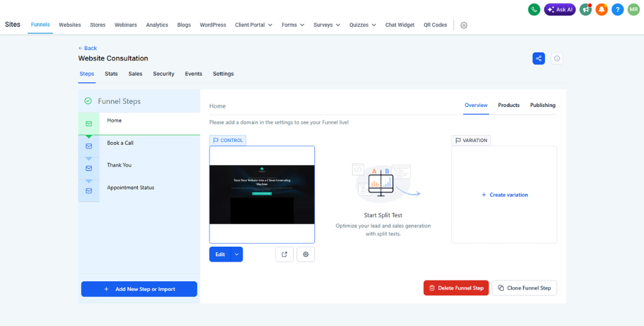Select the Book a Call funnel step

coord(139,146)
